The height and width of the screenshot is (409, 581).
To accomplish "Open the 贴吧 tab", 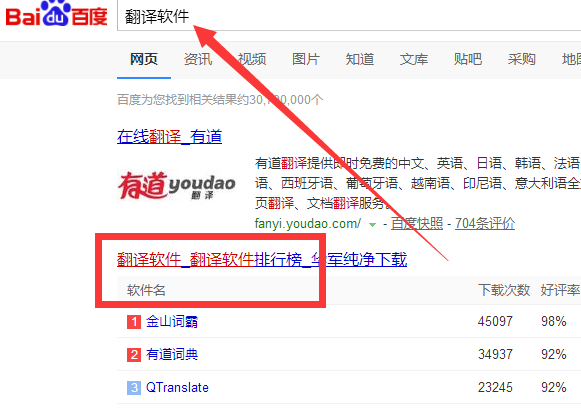I will pos(468,59).
